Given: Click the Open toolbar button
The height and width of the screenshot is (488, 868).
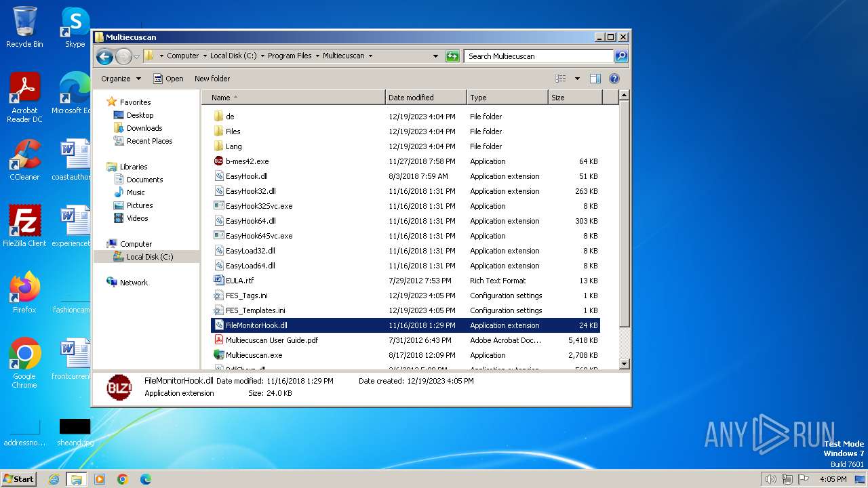Looking at the screenshot, I should (x=168, y=79).
